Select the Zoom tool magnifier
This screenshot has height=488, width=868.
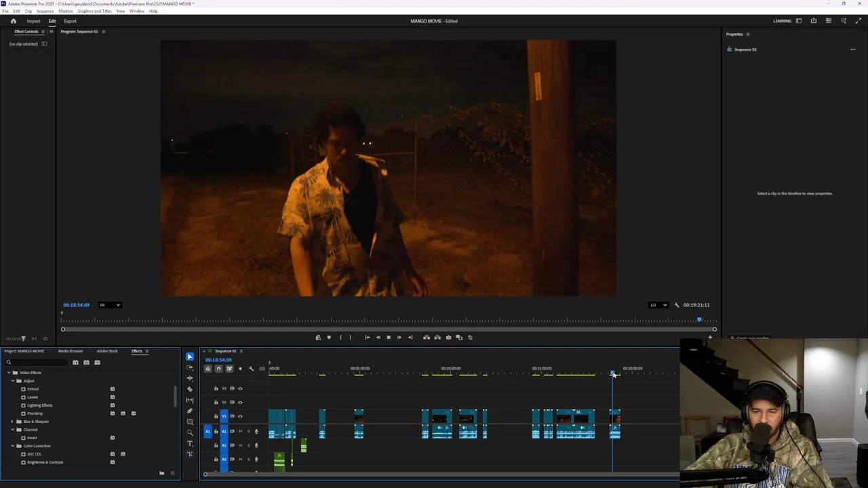[x=190, y=432]
